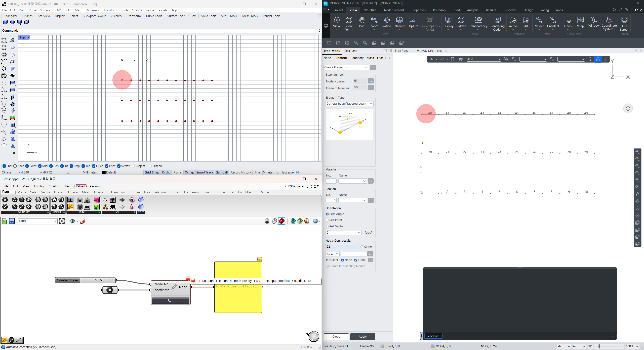The width and height of the screenshot is (644, 350).
Task: Enable the Near osnap checkbox
Action: pyautogui.click(x=15, y=166)
